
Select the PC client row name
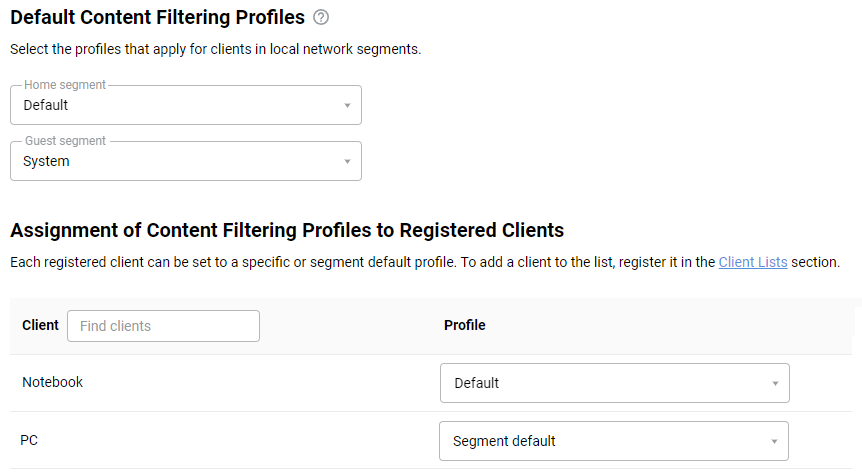(30, 440)
